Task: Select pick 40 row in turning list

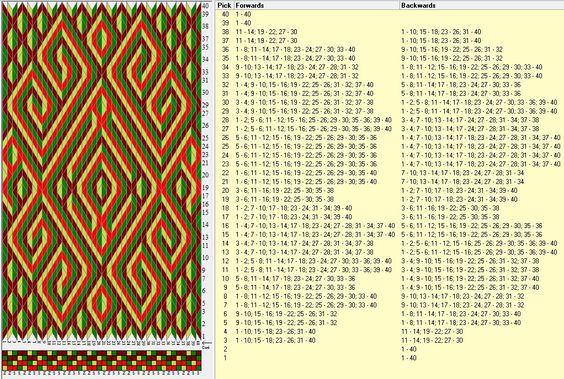Action: [x=390, y=14]
